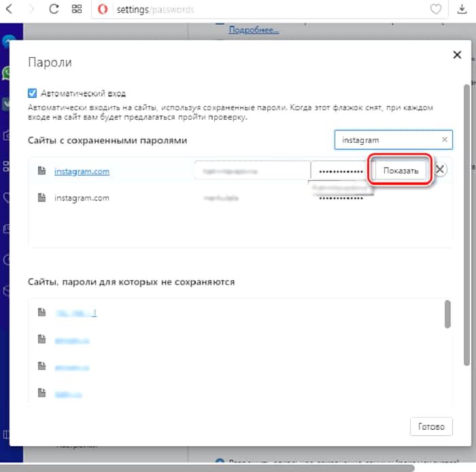Click the address bar showing settings/passwords
This screenshot has height=472, width=476.
tap(269, 10)
